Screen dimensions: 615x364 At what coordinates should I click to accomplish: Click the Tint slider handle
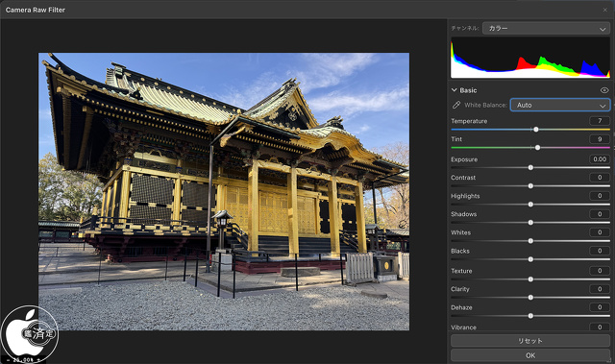pyautogui.click(x=538, y=147)
